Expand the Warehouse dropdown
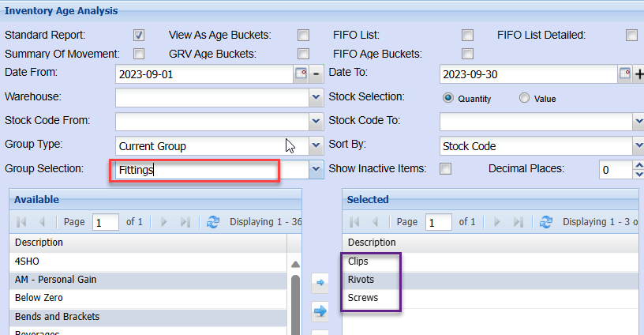Screen dimensions: 644x335 [315, 98]
